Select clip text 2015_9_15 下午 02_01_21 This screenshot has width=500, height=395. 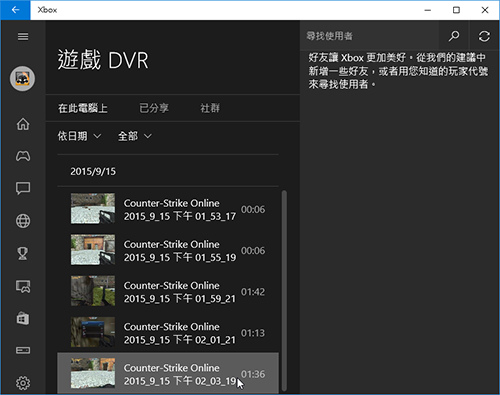[x=180, y=340]
